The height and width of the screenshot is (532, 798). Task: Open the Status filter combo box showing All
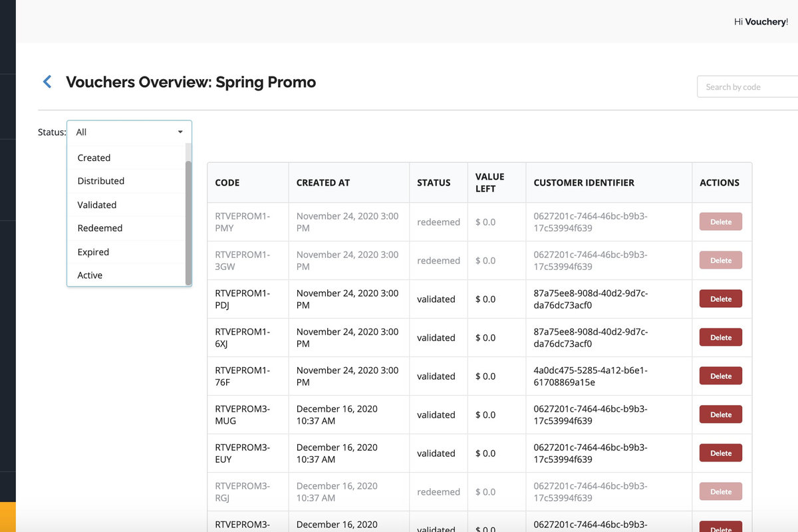tap(129, 132)
